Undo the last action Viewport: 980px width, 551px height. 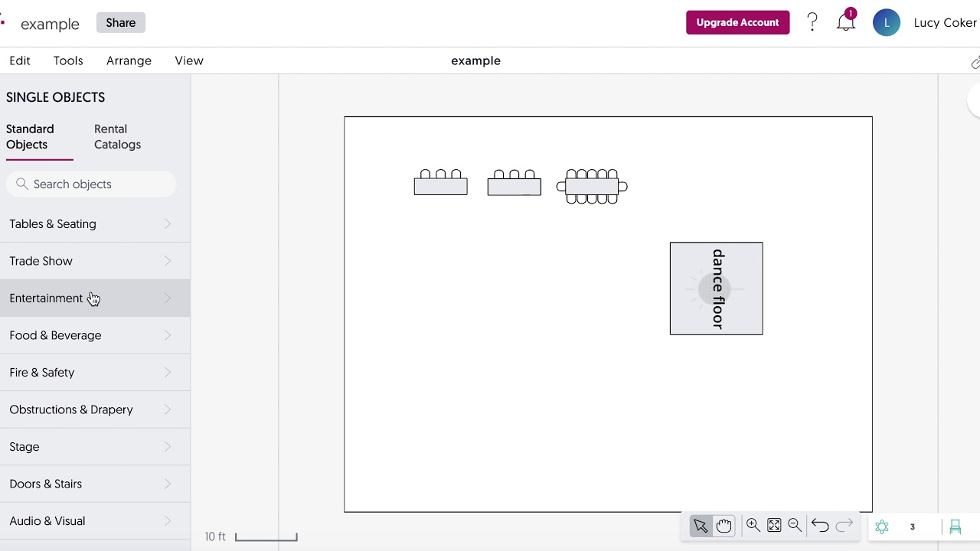tap(820, 526)
